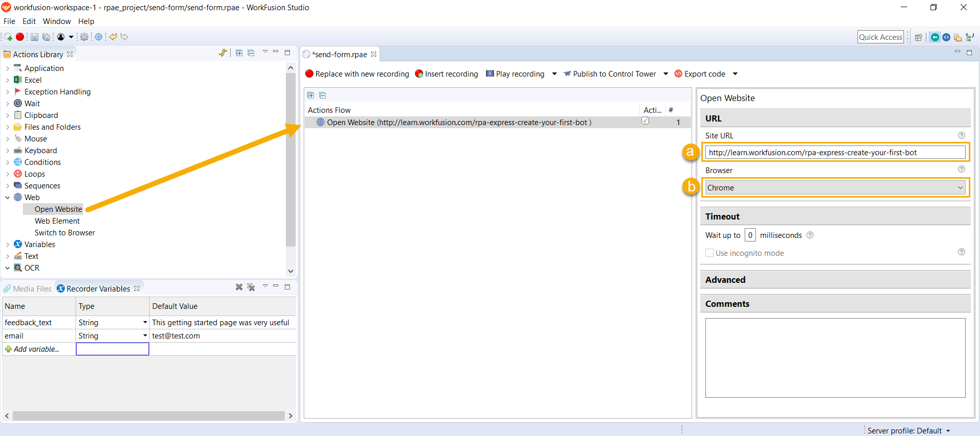Open Server profile dropdown in status bar

[x=948, y=431]
